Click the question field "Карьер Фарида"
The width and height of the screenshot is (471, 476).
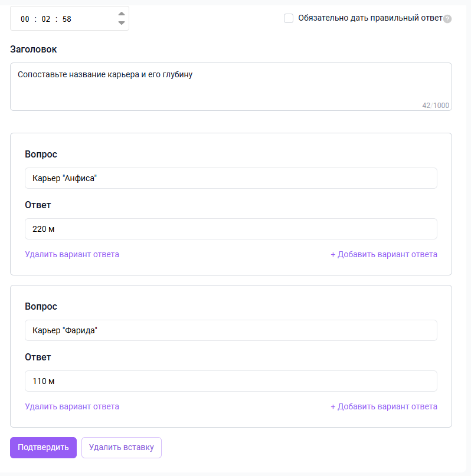coord(231,330)
